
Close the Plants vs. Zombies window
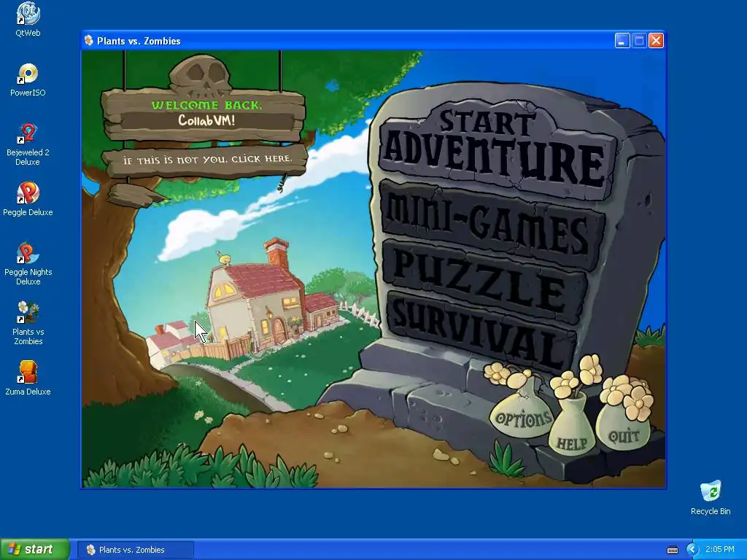click(656, 41)
